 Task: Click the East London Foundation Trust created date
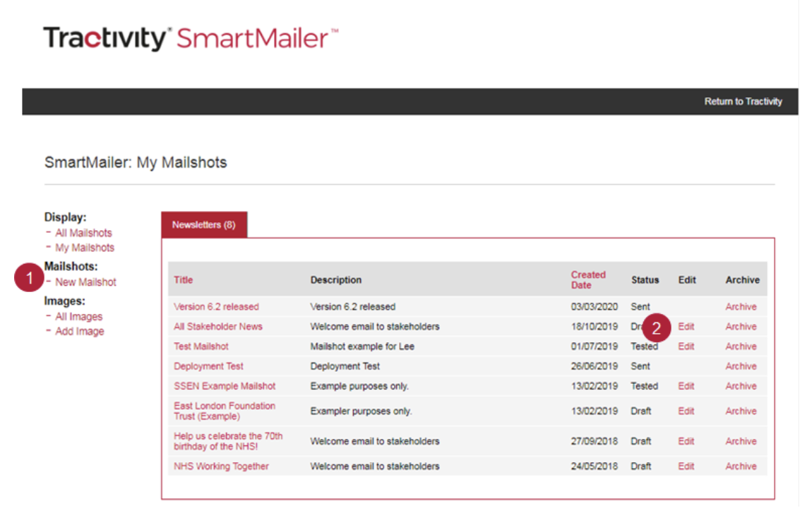595,411
